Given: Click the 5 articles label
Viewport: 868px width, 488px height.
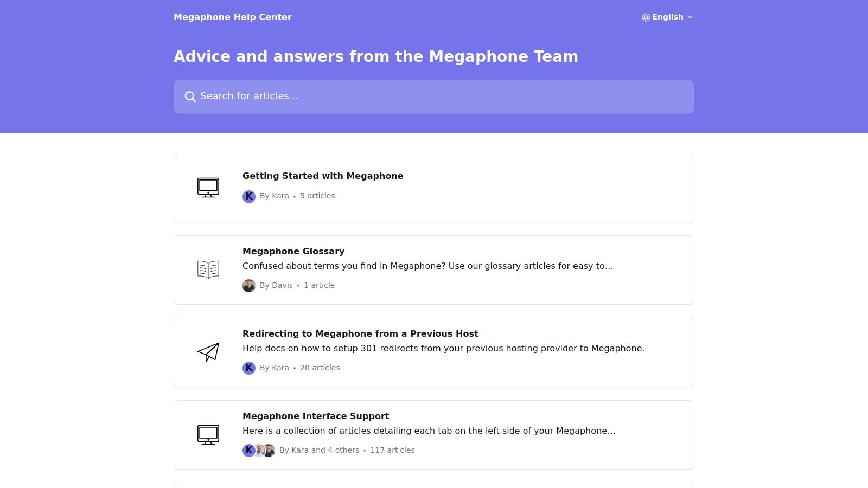Looking at the screenshot, I should (317, 196).
